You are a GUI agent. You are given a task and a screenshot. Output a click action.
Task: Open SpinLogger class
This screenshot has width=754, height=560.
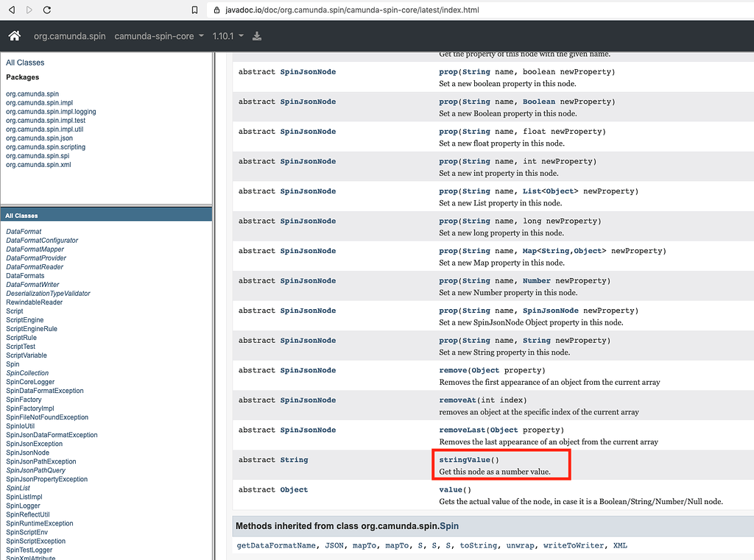pyautogui.click(x=23, y=506)
